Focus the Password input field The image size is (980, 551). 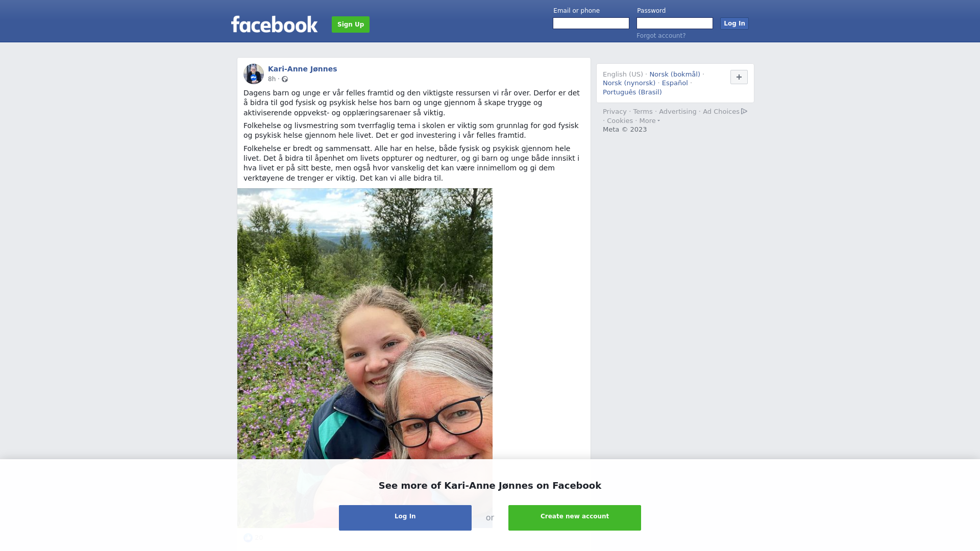[x=675, y=23]
